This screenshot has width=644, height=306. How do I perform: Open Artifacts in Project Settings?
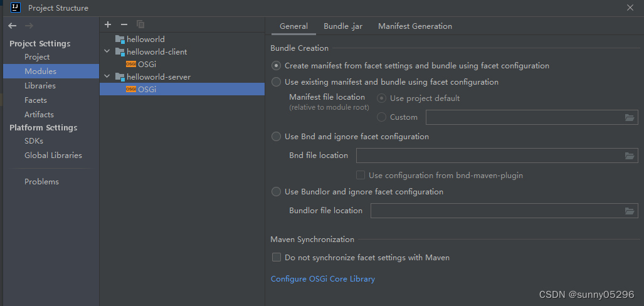click(39, 115)
